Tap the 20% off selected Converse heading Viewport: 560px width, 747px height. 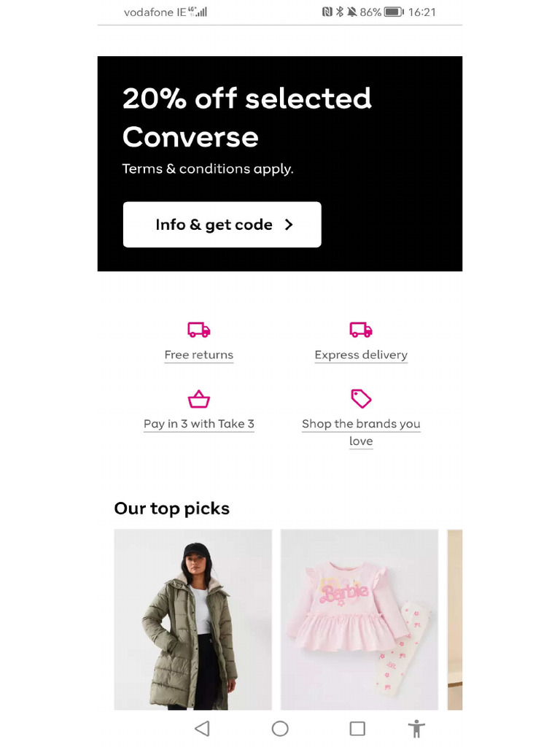[247, 117]
